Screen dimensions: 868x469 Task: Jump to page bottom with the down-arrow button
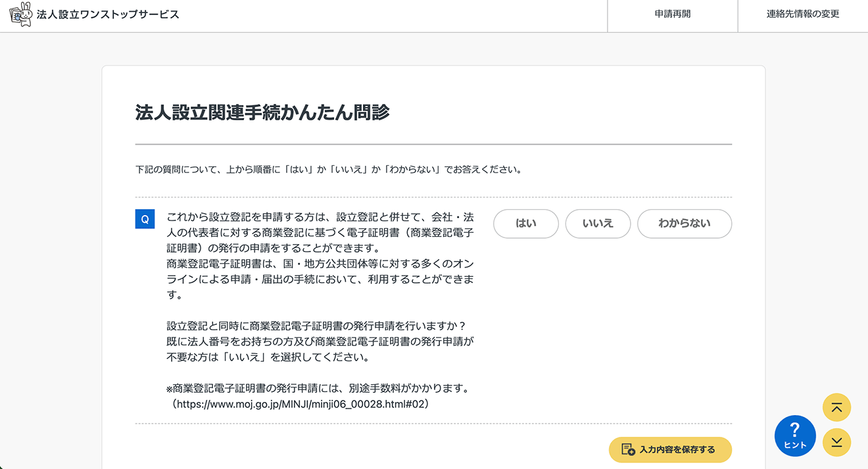coord(836,443)
